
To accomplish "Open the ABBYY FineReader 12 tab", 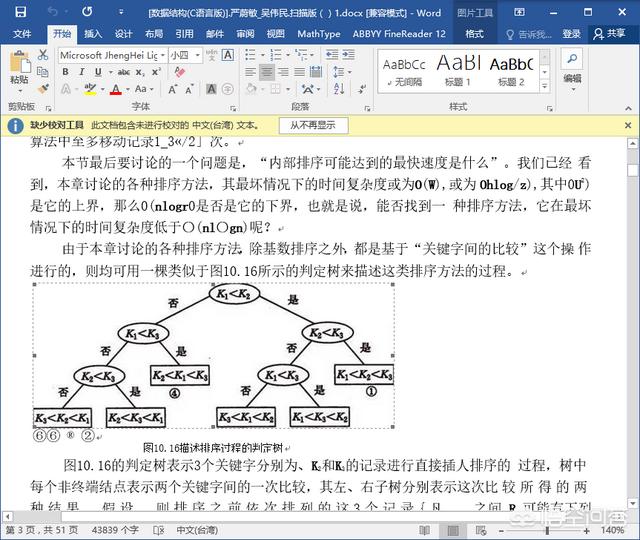I will 399,34.
